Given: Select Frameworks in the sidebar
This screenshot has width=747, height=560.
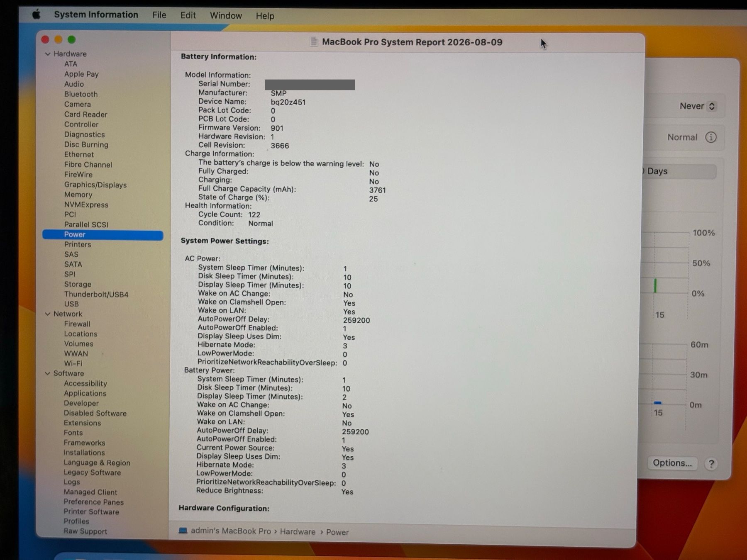Looking at the screenshot, I should coord(84,443).
